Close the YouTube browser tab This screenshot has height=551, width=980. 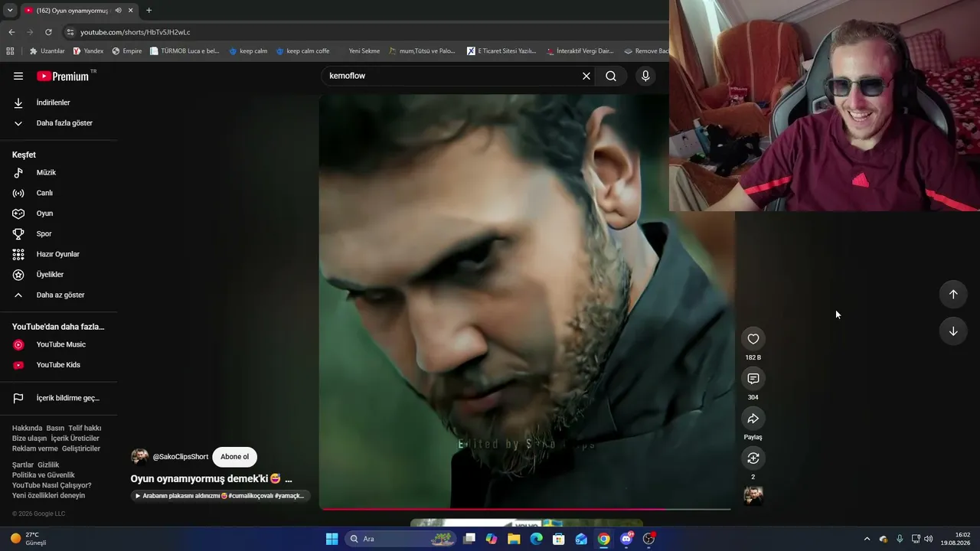(x=132, y=11)
